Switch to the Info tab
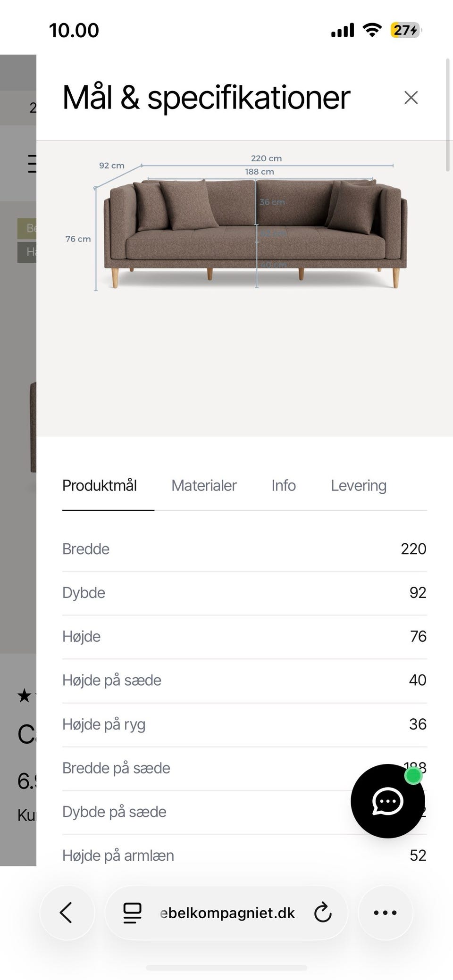This screenshot has height=980, width=453. [284, 485]
